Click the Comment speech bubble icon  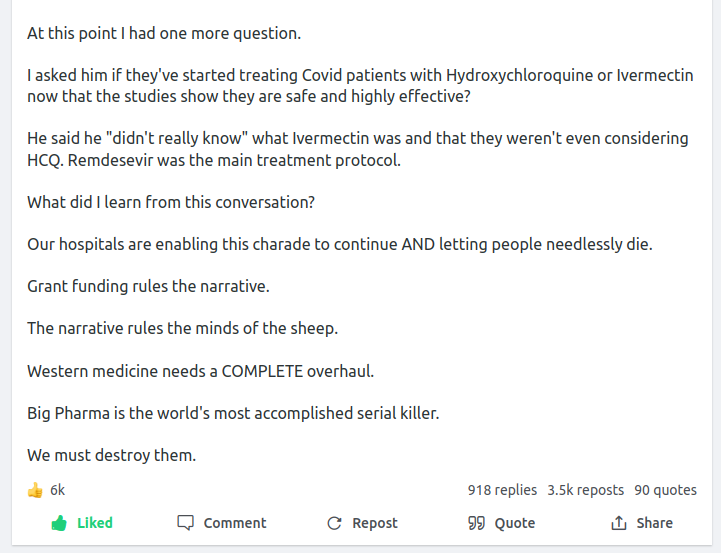coord(185,523)
